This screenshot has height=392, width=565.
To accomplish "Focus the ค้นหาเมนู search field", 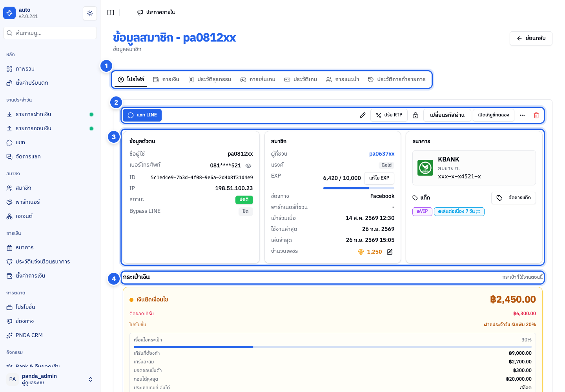I will pyautogui.click(x=50, y=33).
